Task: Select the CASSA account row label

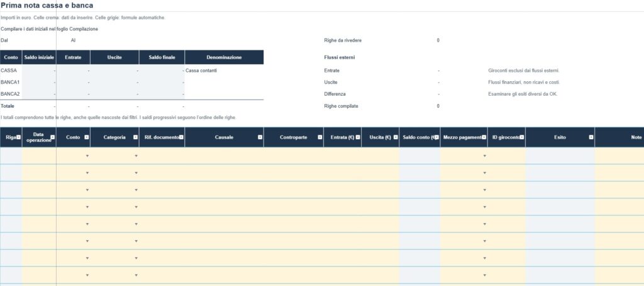Action: tap(9, 71)
